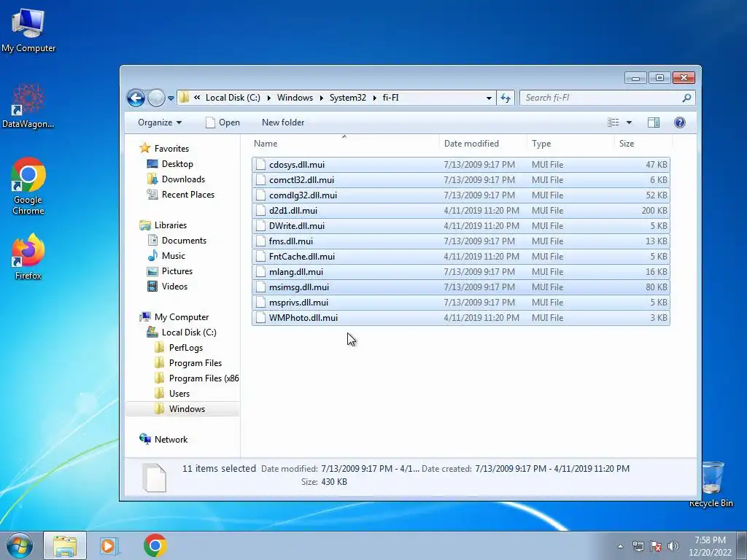Select file cdosys.dll.mui
Screen dimensions: 747x560
click(461, 165)
